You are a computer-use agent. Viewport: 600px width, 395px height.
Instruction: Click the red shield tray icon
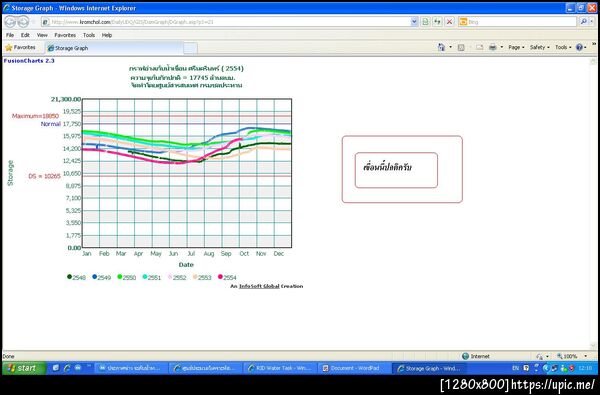tap(571, 368)
